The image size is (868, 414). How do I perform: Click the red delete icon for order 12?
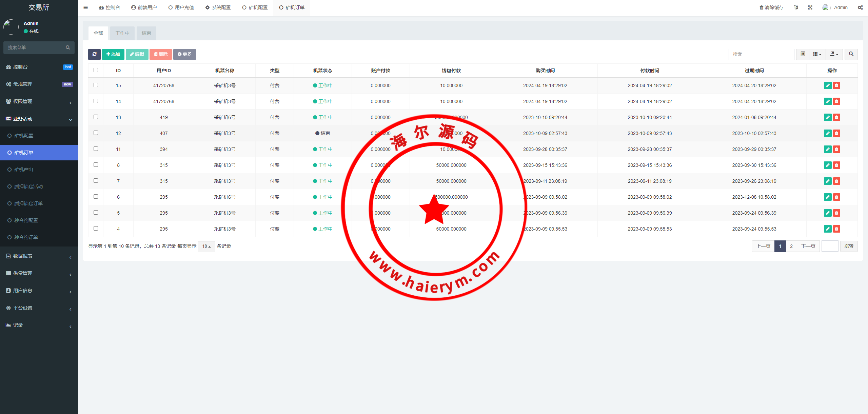(x=836, y=133)
